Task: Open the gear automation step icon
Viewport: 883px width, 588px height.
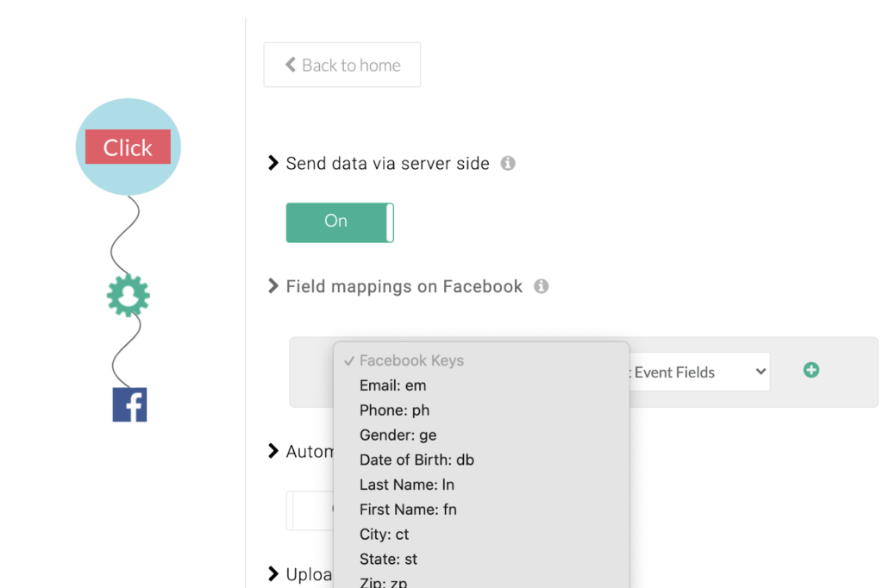Action: pyautogui.click(x=127, y=295)
